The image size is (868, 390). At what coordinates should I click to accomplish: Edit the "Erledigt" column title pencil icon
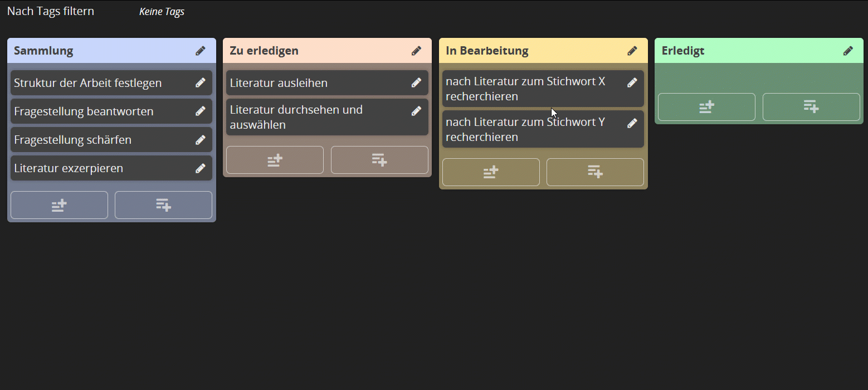point(848,51)
